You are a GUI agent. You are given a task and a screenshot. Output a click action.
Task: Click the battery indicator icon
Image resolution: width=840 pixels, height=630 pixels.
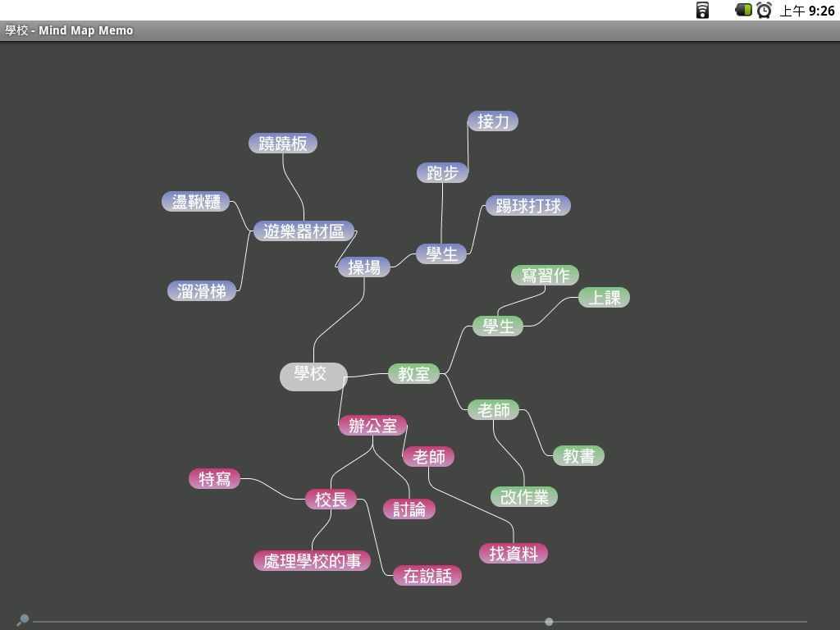coord(743,11)
